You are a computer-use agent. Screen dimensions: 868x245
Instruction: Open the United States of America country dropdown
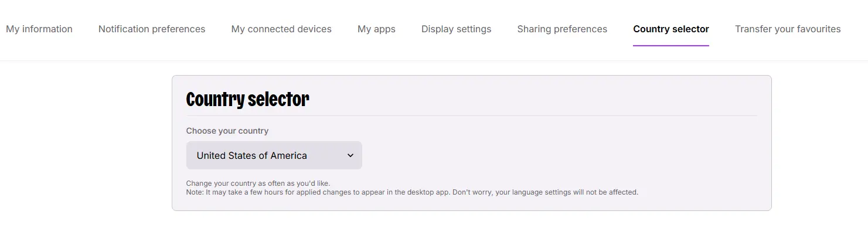(x=274, y=155)
